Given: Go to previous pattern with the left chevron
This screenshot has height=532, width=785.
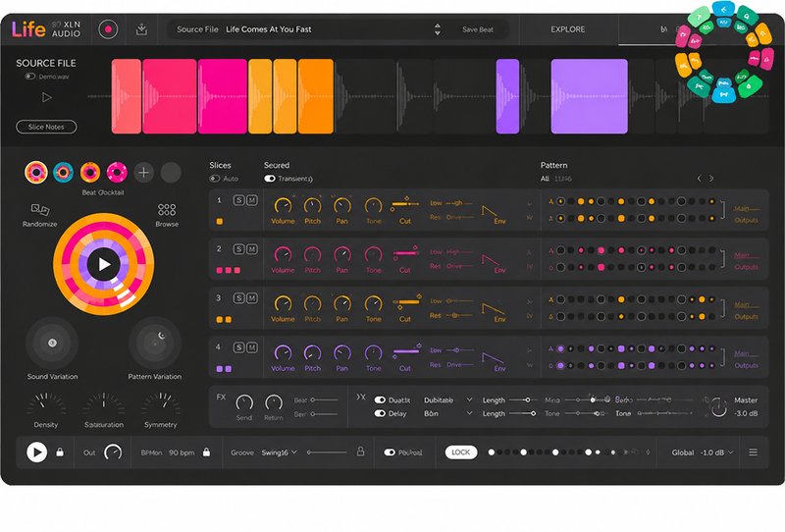Looking at the screenshot, I should tap(699, 179).
